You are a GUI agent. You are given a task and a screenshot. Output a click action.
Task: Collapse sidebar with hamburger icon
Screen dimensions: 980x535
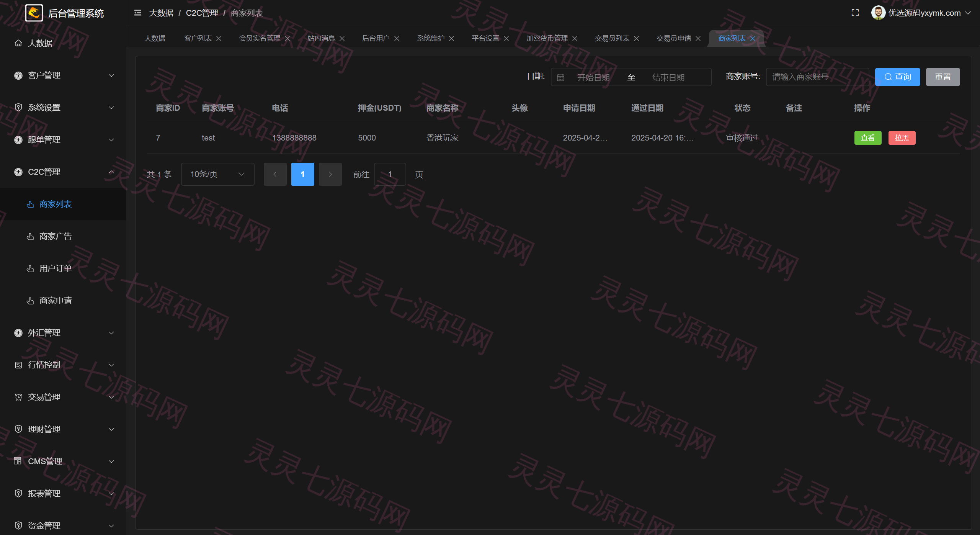coord(138,13)
